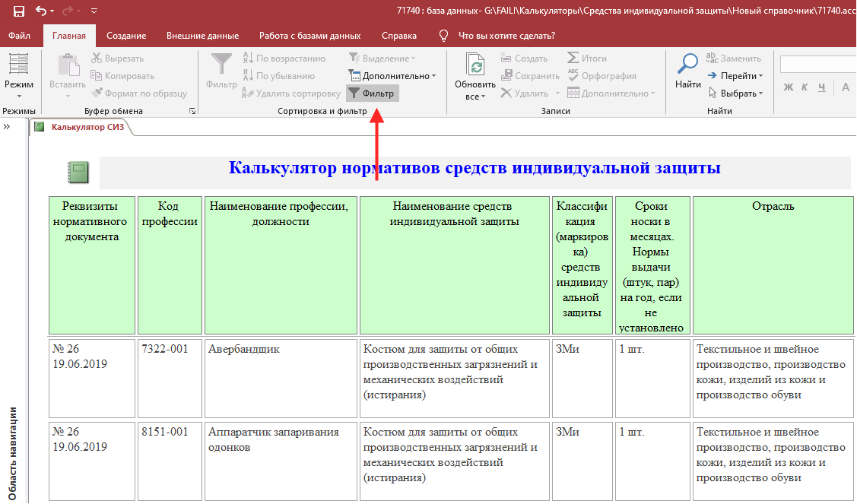Viewport: 857px width, 504px height.
Task: Open the Файл tab
Action: point(20,36)
